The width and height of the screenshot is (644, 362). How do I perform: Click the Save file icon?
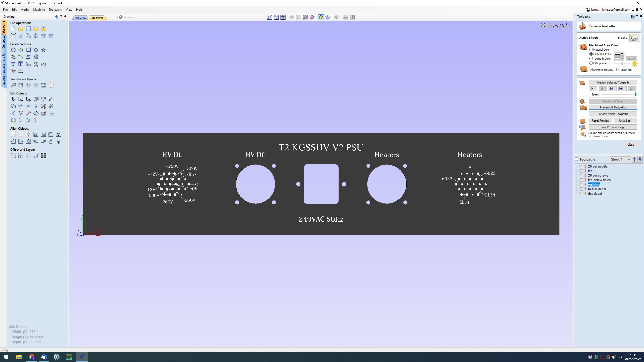click(x=28, y=29)
